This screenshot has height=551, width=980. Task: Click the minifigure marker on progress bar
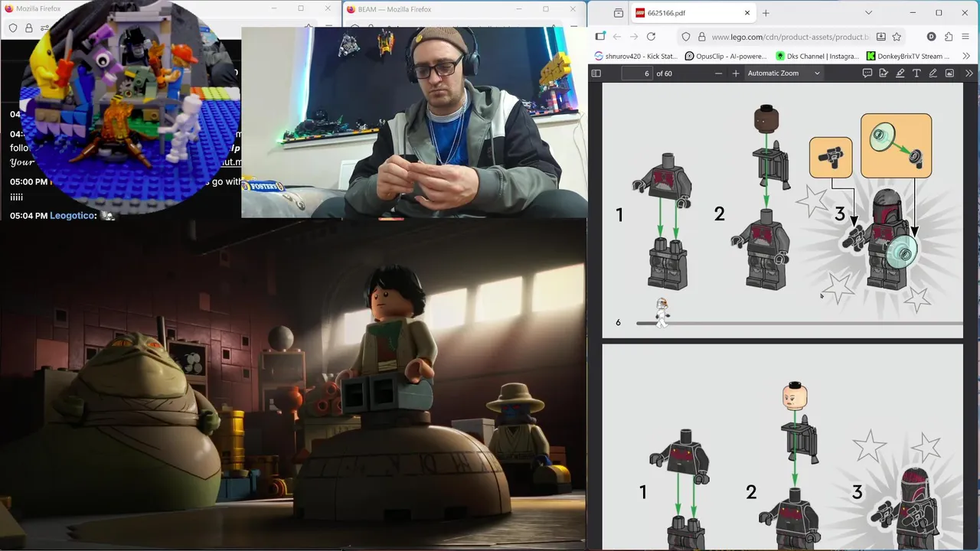coord(662,314)
